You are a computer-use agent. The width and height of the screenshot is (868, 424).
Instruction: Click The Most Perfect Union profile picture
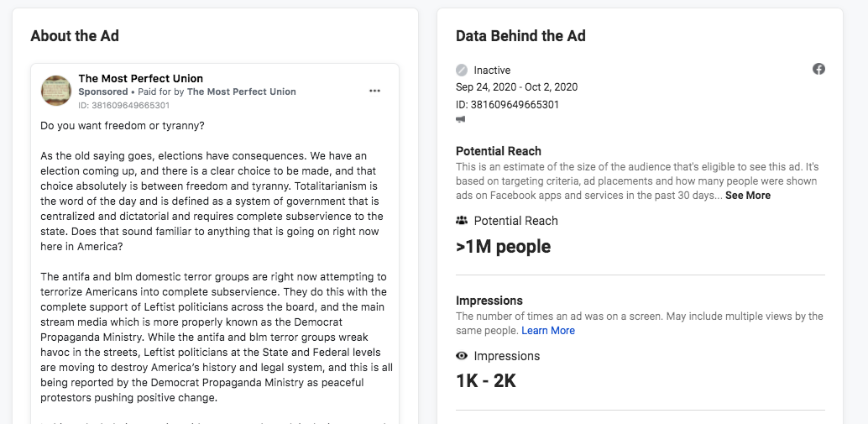[56, 91]
